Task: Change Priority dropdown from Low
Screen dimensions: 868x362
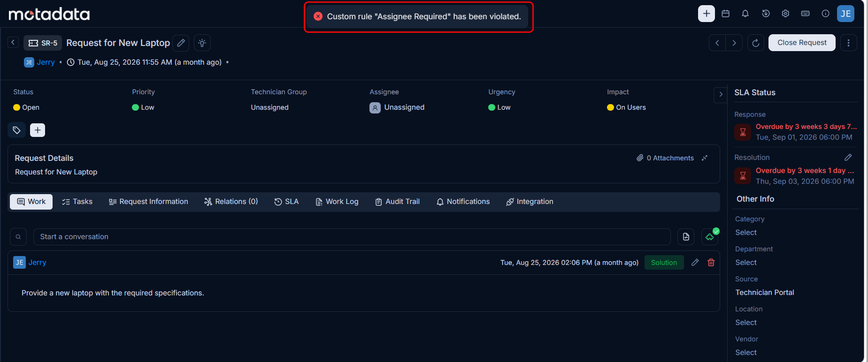Action: click(x=143, y=107)
